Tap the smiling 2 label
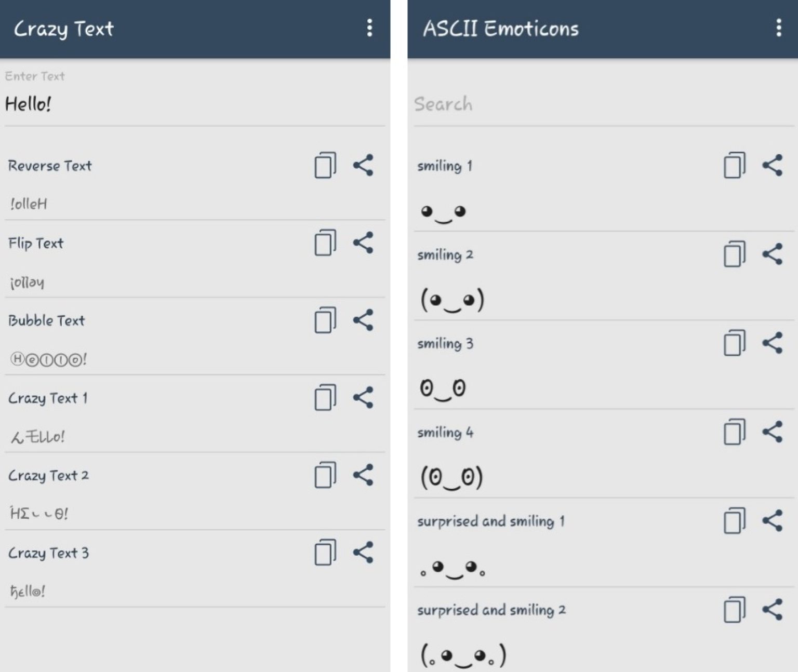This screenshot has height=672, width=798. click(x=445, y=254)
